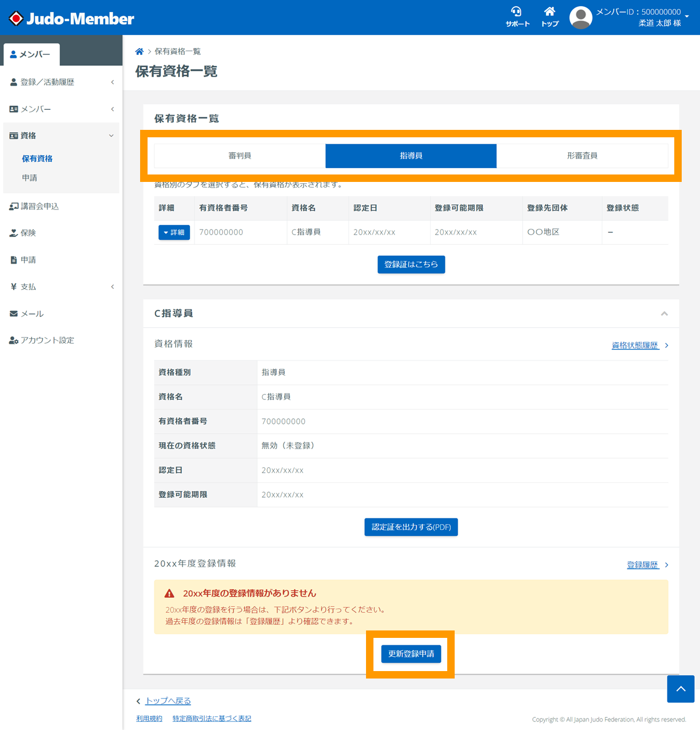Switch to the 形審査員 tab
The image size is (700, 730).
pyautogui.click(x=582, y=156)
